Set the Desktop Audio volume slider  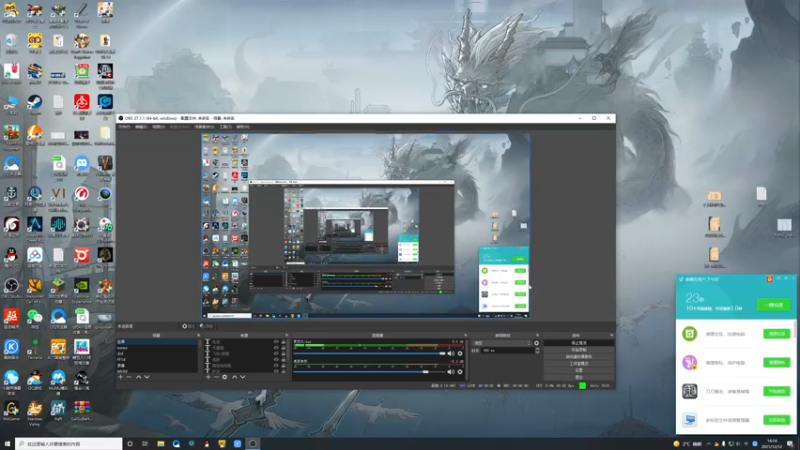coord(370,372)
